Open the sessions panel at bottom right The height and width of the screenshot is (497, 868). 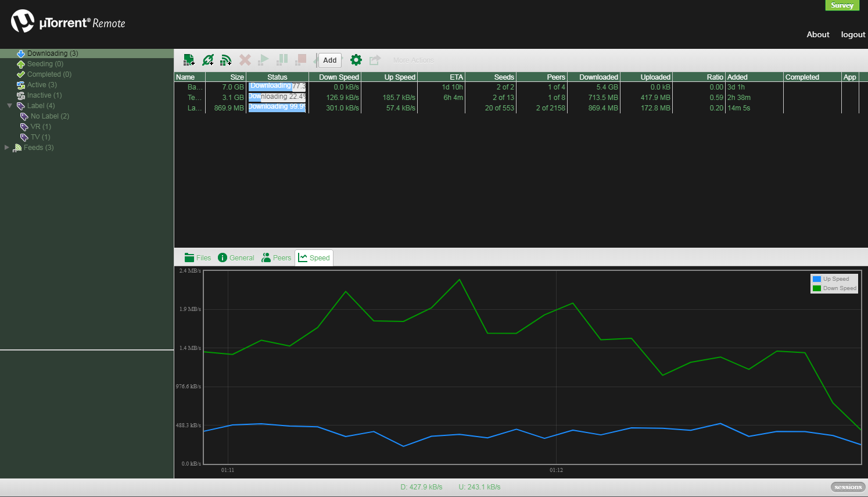(848, 487)
